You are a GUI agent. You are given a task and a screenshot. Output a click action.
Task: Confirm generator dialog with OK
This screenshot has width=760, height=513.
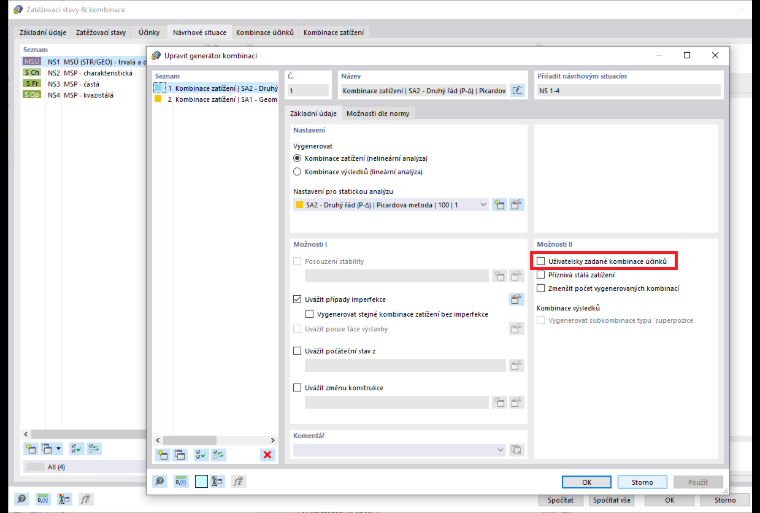(586, 482)
